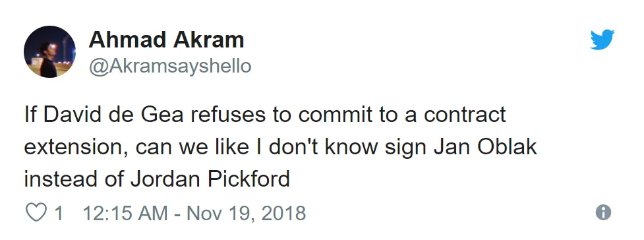This screenshot has height=240, width=644.
Task: Click the phrase I don't know
Action: click(316, 147)
